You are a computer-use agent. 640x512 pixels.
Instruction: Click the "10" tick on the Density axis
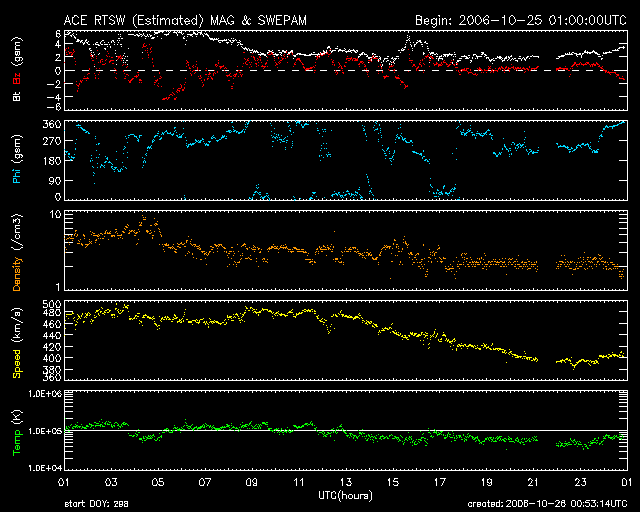(55, 214)
